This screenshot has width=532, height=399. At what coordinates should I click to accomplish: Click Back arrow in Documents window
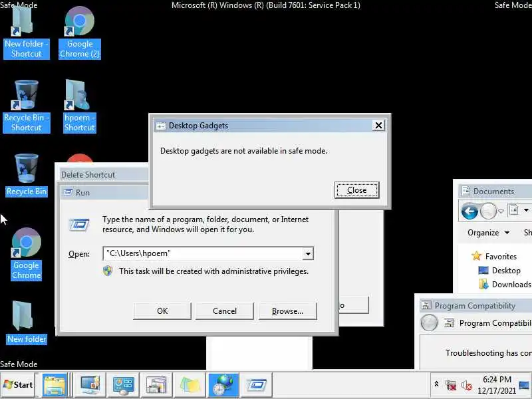469,211
